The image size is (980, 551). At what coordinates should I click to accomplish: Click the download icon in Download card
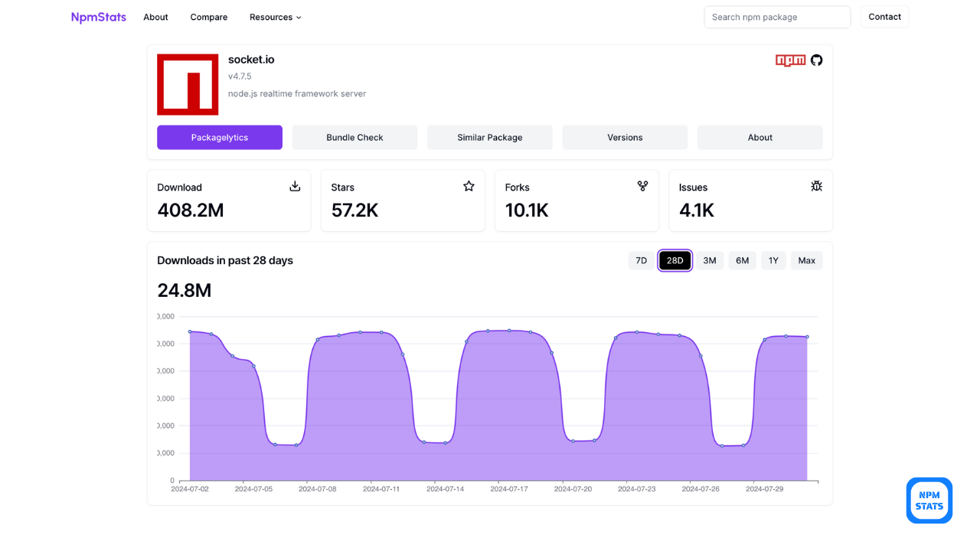pyautogui.click(x=295, y=186)
